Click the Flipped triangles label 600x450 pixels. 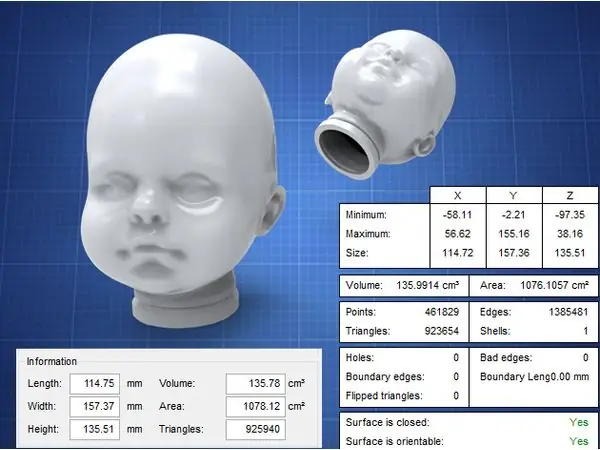tap(384, 396)
